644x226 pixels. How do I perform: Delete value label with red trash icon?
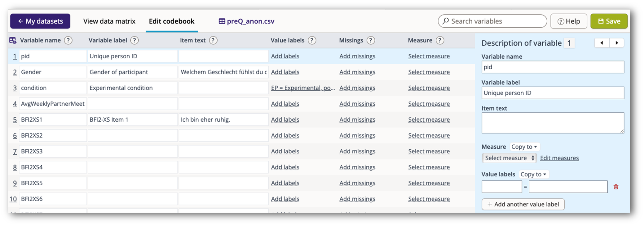[x=616, y=187]
